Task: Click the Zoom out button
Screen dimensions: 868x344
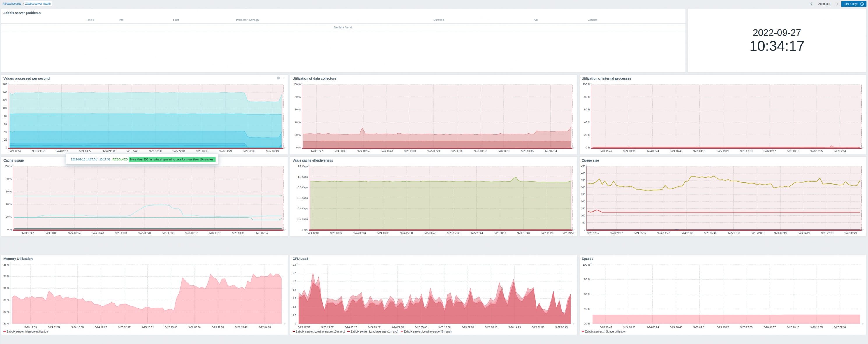Action: pyautogui.click(x=824, y=4)
